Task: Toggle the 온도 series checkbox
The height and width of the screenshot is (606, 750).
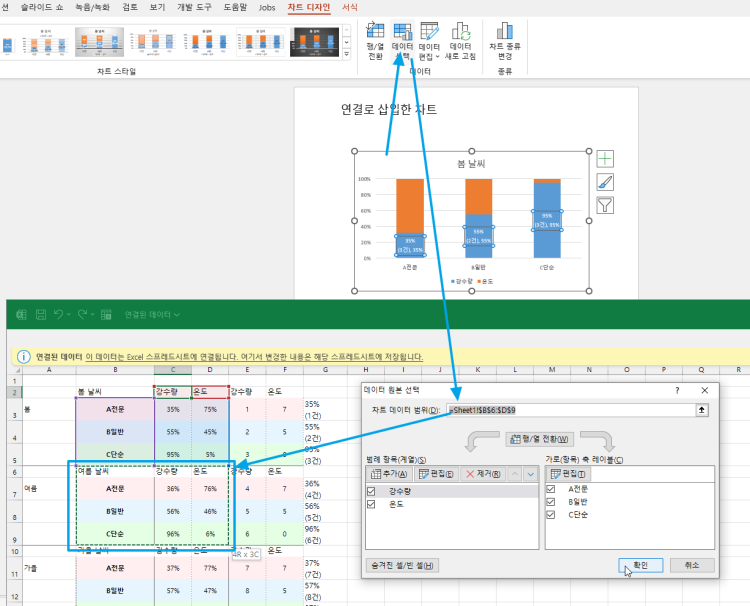Action: [371, 504]
